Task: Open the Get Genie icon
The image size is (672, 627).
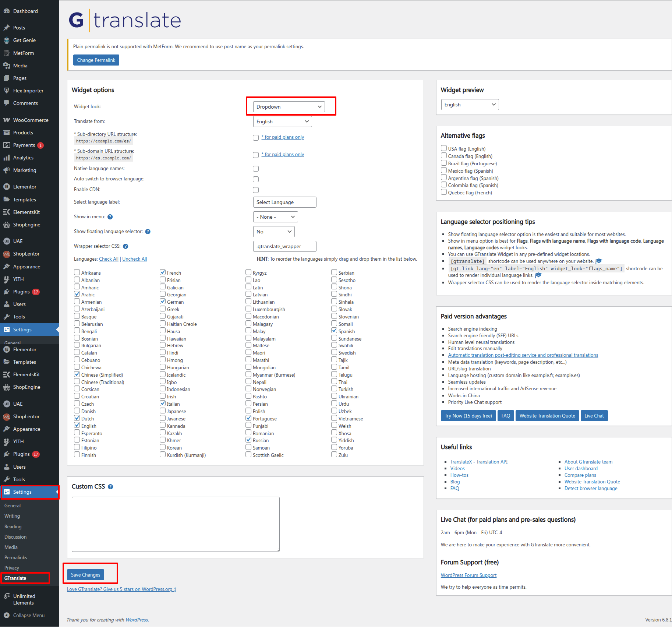Action: [x=7, y=40]
